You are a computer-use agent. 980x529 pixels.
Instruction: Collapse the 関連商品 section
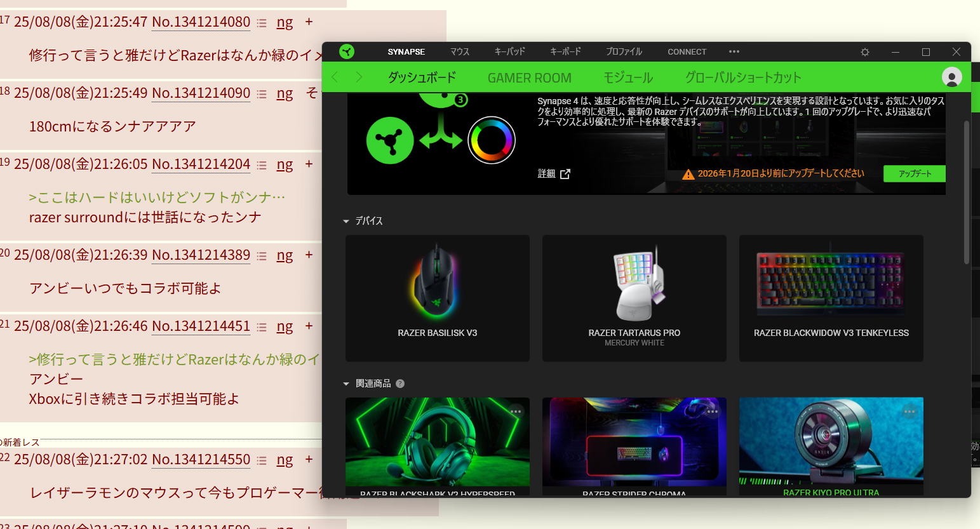tap(346, 384)
